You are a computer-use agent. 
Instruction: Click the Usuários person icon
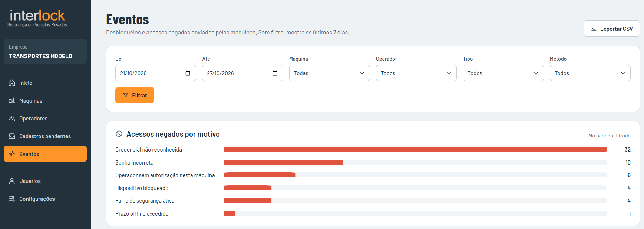(12, 181)
